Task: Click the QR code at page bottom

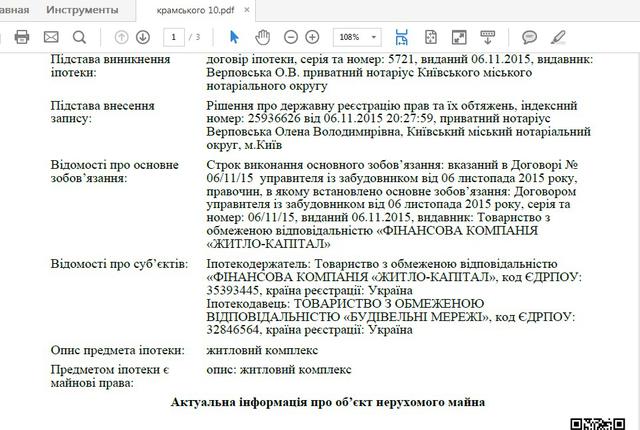Action: tap(598, 424)
